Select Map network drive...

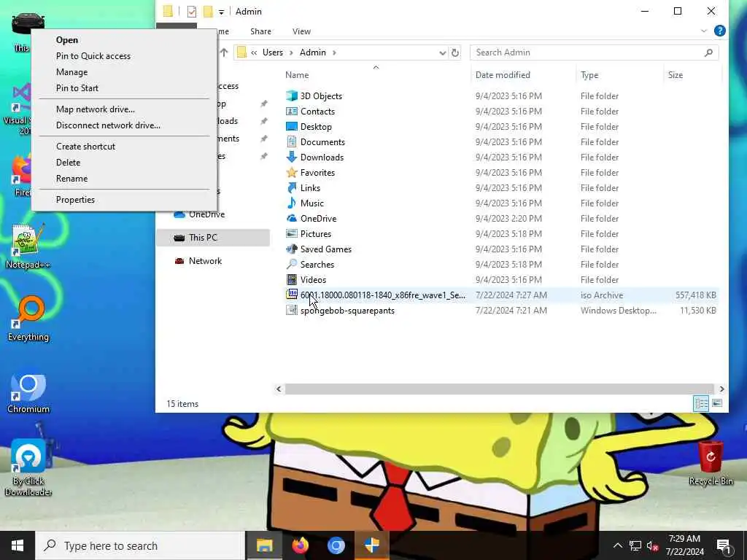pyautogui.click(x=125, y=109)
